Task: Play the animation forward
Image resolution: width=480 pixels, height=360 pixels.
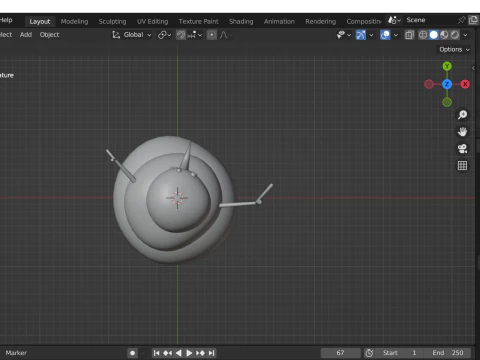Action: [x=189, y=353]
